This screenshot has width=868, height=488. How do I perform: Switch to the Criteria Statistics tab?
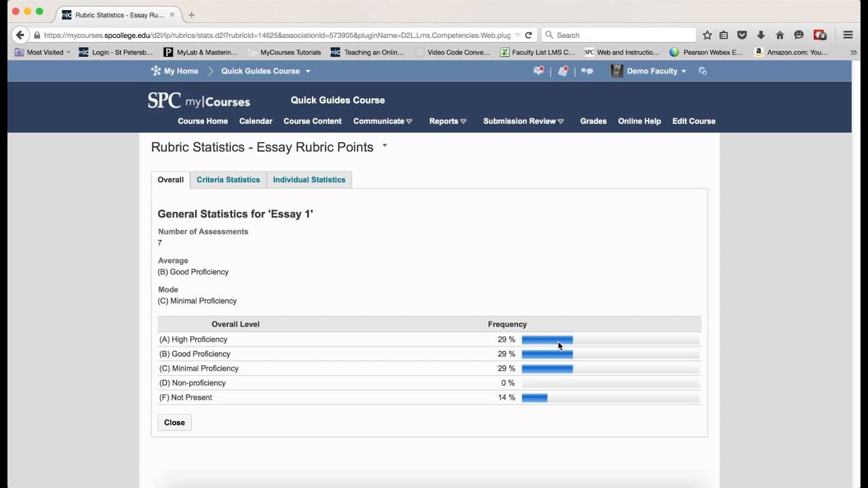coord(229,180)
